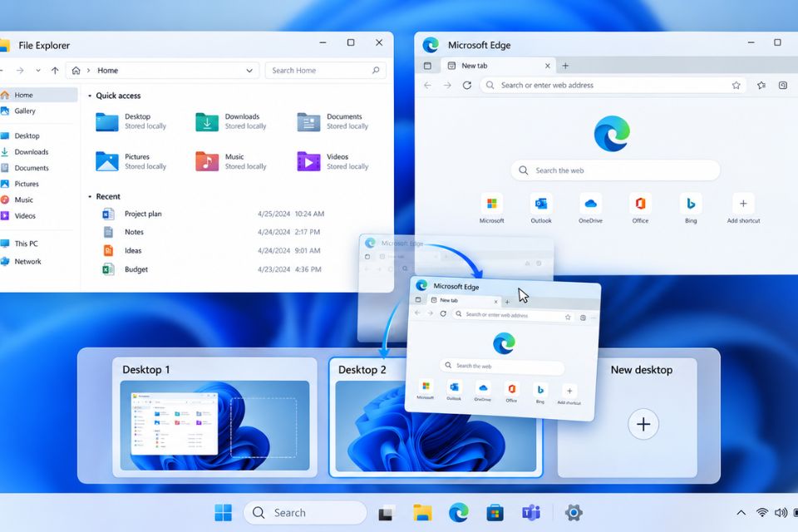Open OneDrive shortcut on large Edge page
The height and width of the screenshot is (532, 798).
tap(590, 208)
